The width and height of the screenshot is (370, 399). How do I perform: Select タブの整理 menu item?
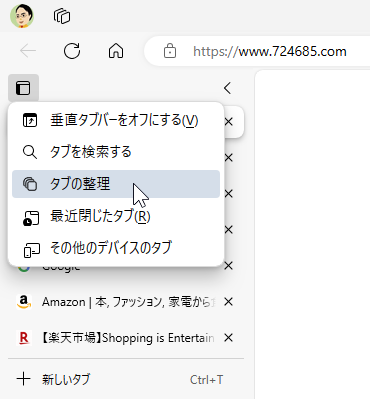coord(116,184)
